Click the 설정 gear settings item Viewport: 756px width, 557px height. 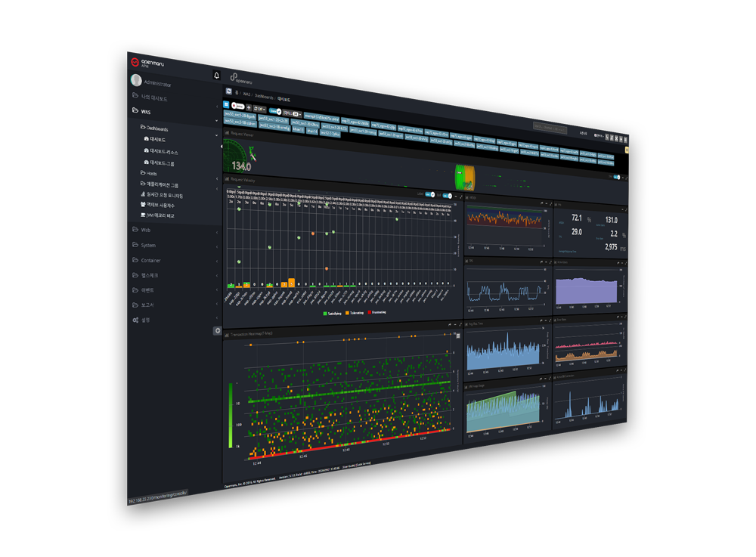point(141,320)
